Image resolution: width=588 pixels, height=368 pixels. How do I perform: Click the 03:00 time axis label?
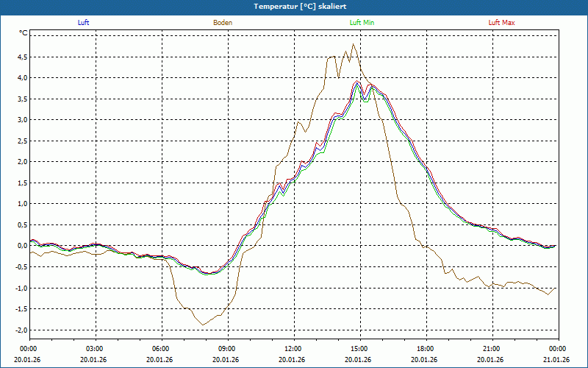point(96,349)
